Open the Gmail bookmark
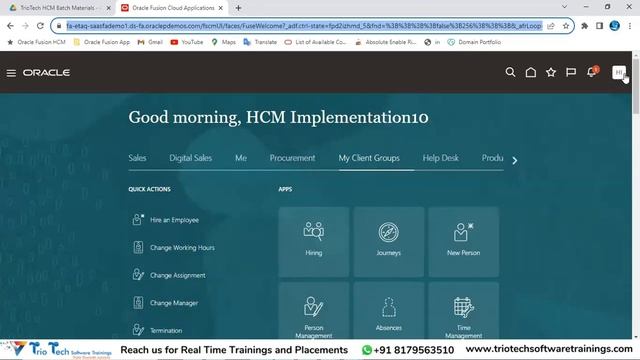Screen dimensions: 640x360 tap(150, 42)
